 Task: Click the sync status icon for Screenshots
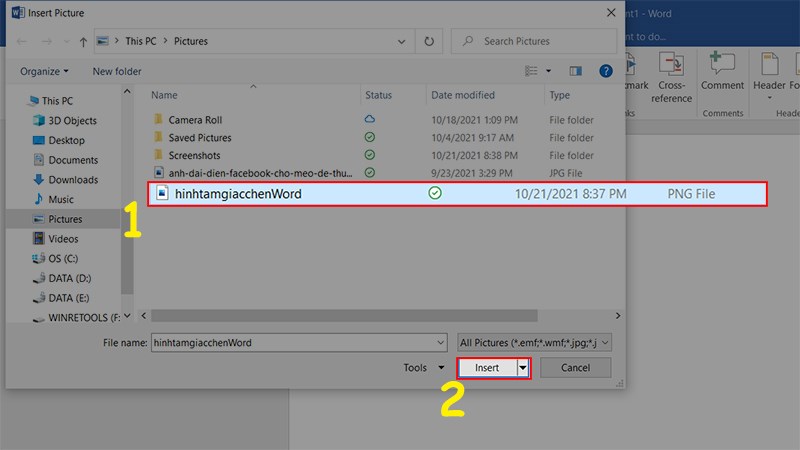pos(370,155)
